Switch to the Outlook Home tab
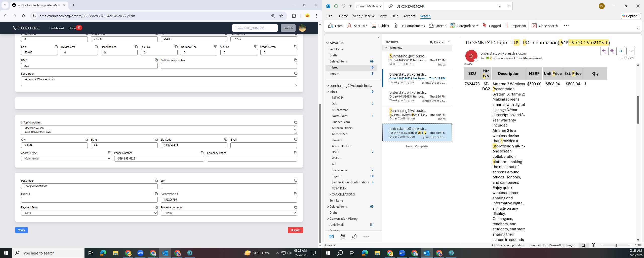Viewport: 644px width, 258px height. click(343, 16)
